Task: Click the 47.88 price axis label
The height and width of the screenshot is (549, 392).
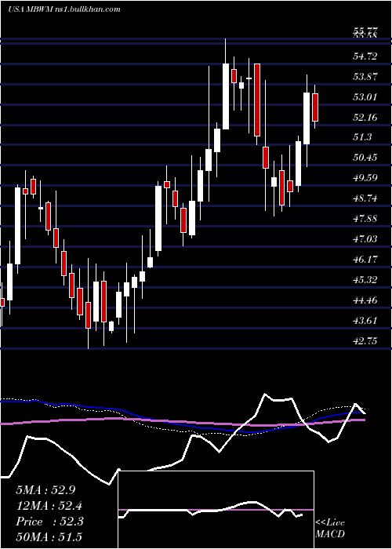Action: click(365, 219)
